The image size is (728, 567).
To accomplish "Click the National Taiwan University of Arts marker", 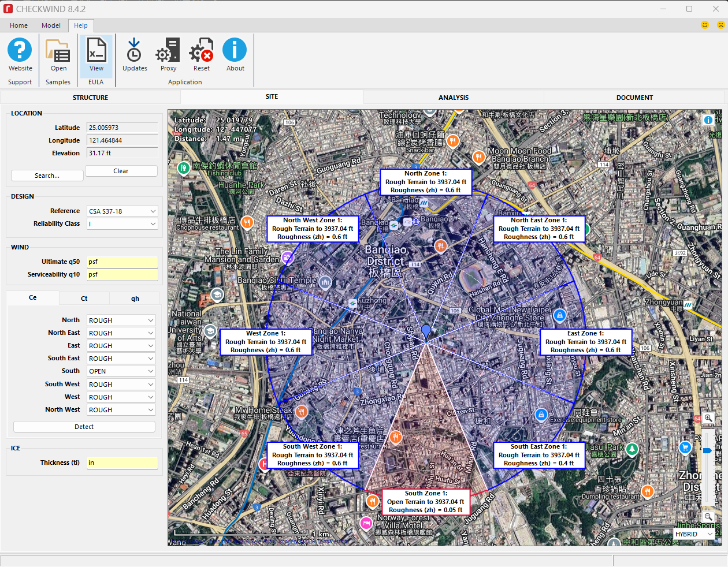I will point(210,331).
